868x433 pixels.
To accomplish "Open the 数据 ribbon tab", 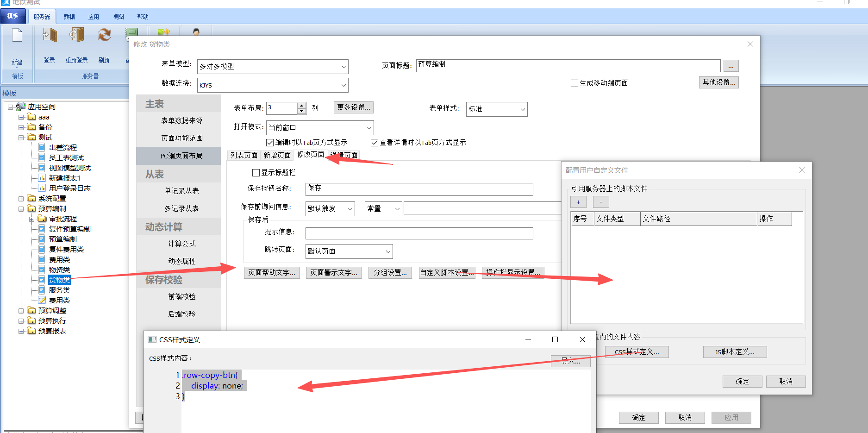I will click(x=69, y=17).
